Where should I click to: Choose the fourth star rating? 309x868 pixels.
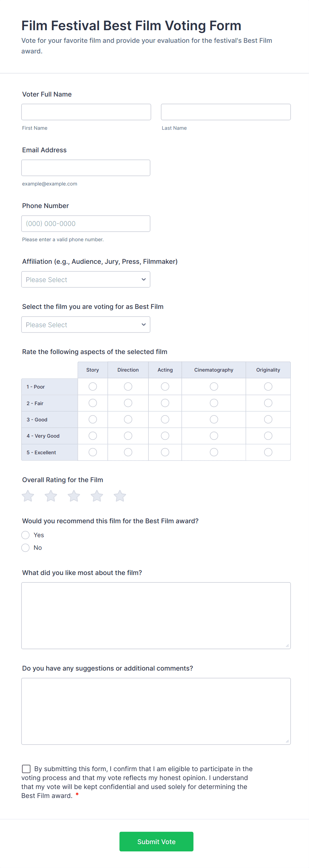[97, 496]
